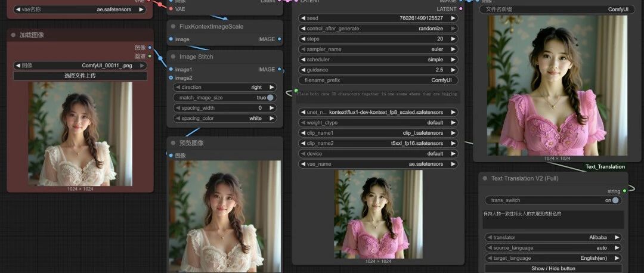Viewport: 644px width, 273px height.
Task: Click the green prompt text input port
Action: click(296, 91)
